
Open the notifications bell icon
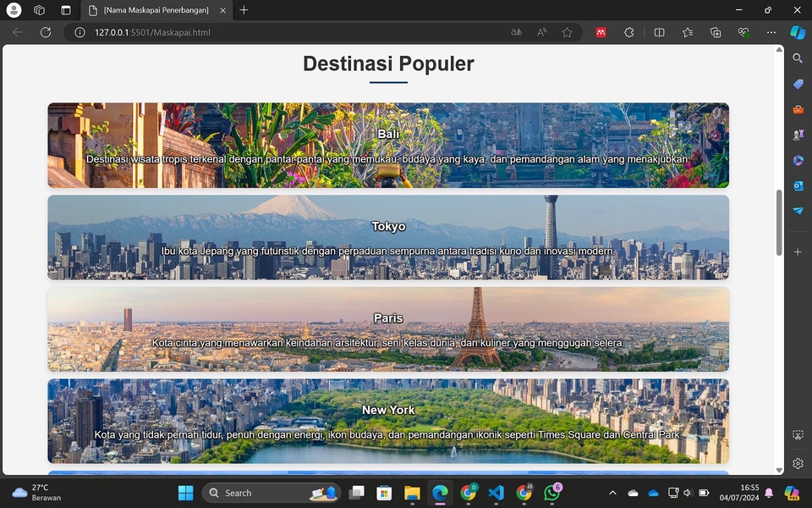pos(769,493)
